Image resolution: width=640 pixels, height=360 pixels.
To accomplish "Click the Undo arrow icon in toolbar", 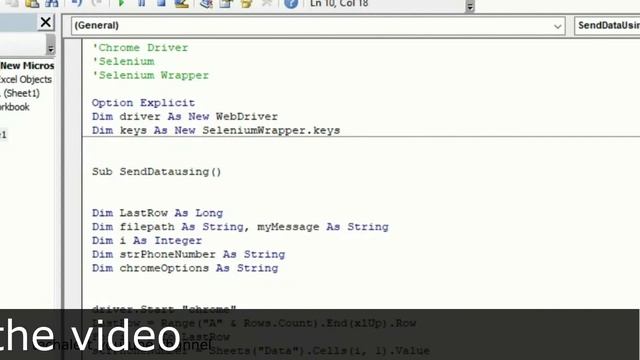I will point(76,3).
